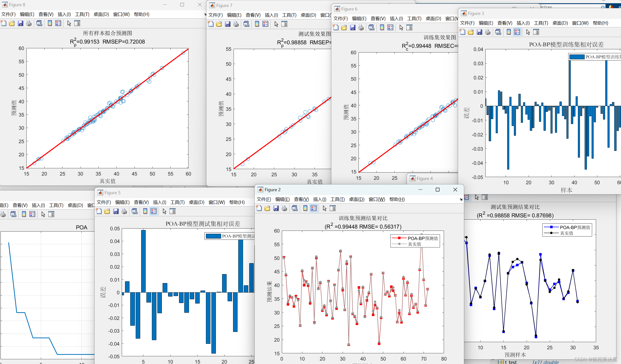Viewport: 621px width, 364px height.
Task: Expand 插入(I) menu in Figure 5
Action: (x=159, y=202)
